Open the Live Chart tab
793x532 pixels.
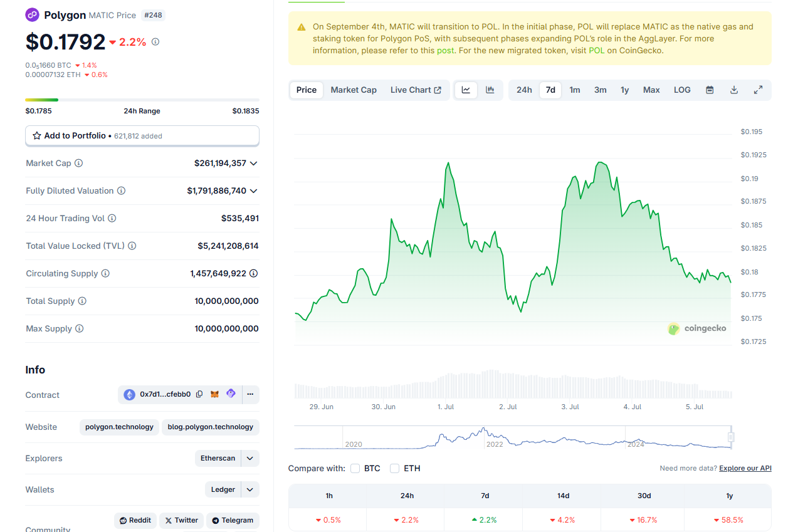416,90
